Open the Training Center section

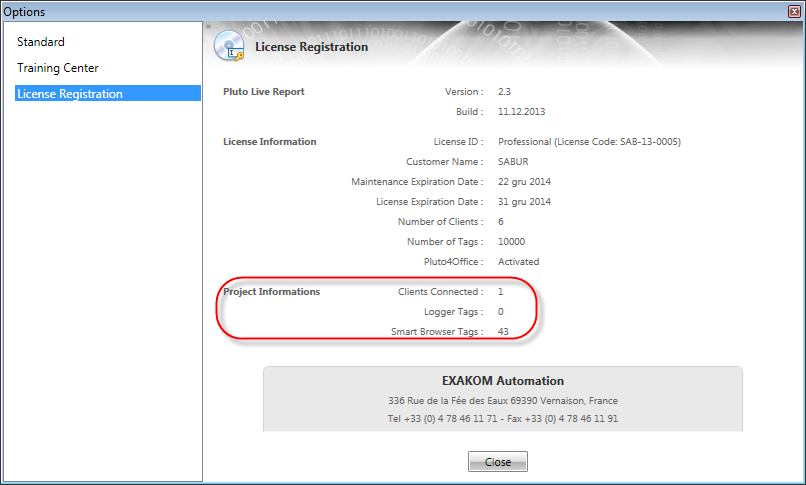click(x=58, y=68)
